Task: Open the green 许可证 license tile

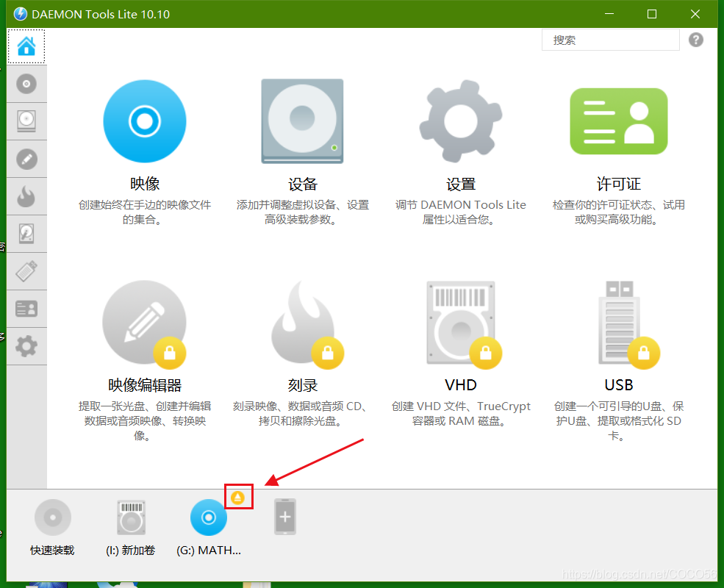Action: point(619,121)
